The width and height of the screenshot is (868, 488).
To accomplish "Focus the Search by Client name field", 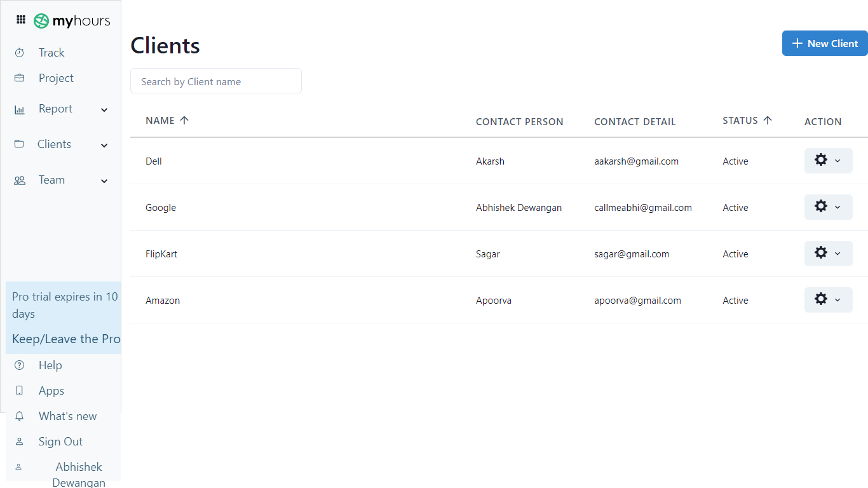I will [216, 81].
